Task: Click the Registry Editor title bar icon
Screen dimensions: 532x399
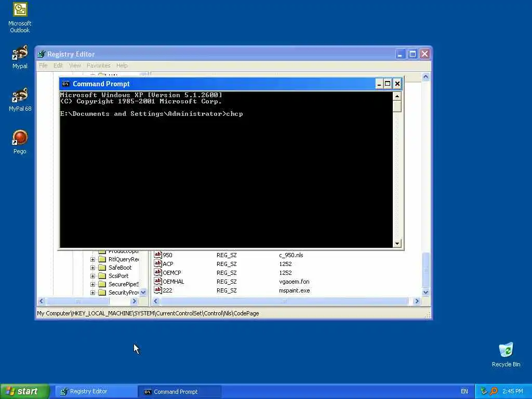Action: [x=42, y=54]
